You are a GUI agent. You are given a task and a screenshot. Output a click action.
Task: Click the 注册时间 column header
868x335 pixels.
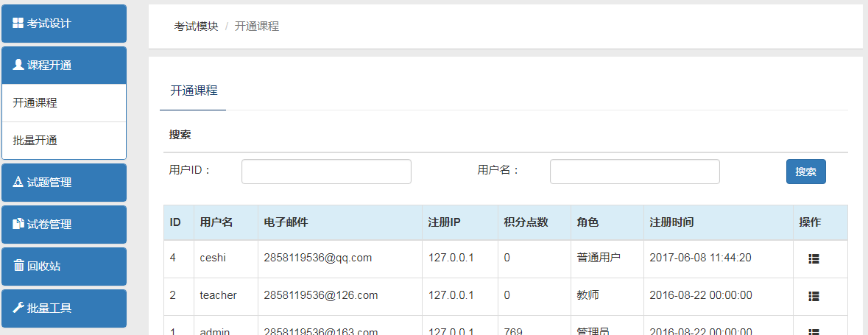[x=671, y=222]
